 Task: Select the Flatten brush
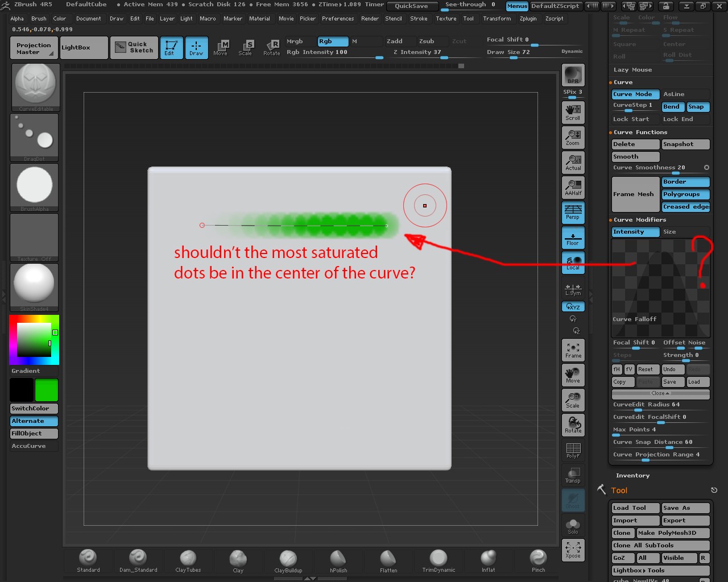coord(388,561)
